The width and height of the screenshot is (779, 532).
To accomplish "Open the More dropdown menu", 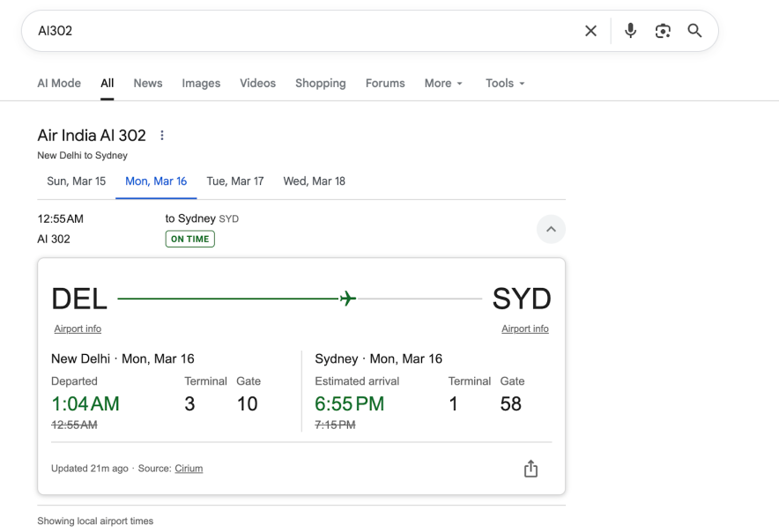I will click(443, 83).
